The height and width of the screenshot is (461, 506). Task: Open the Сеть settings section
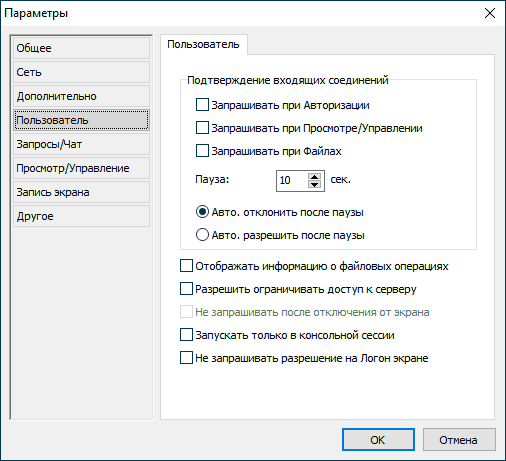(81, 72)
